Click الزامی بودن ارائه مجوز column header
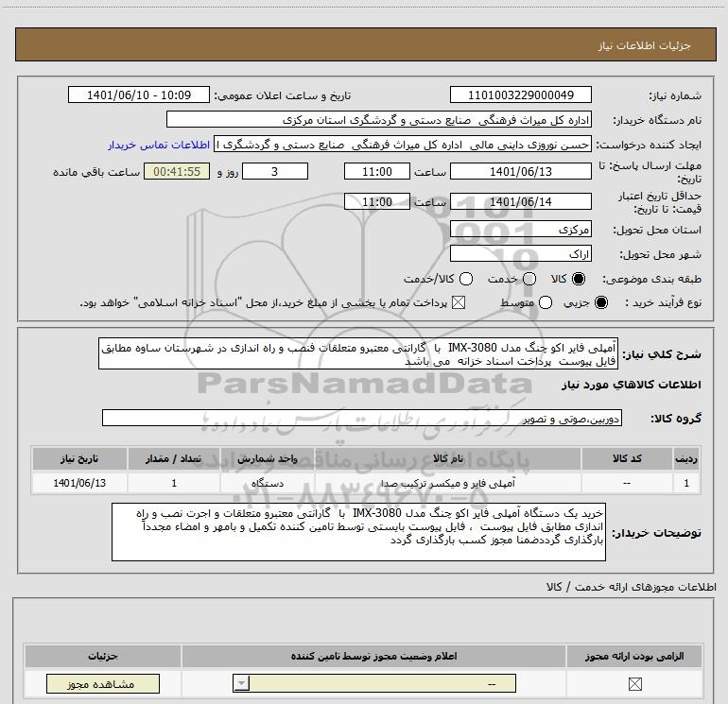 click(634, 656)
